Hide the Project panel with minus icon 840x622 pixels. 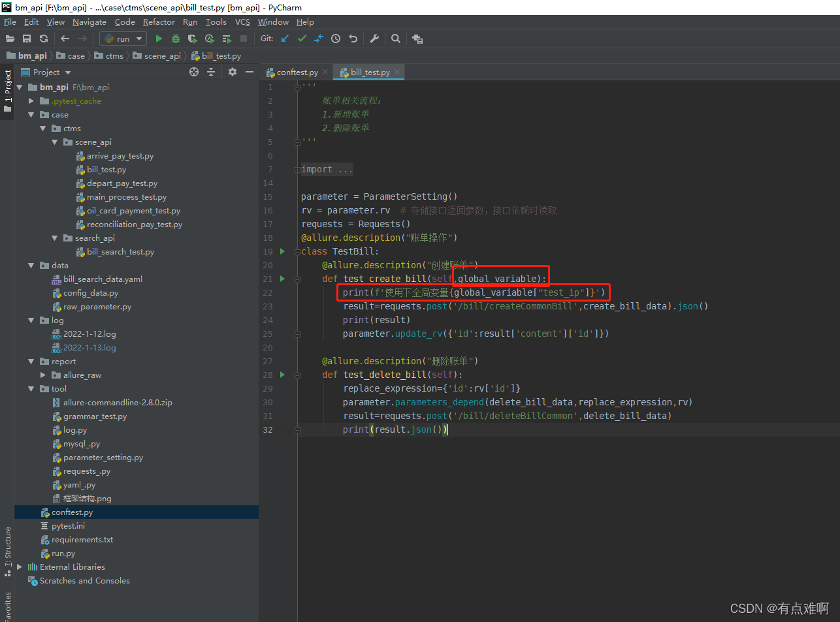pos(250,72)
